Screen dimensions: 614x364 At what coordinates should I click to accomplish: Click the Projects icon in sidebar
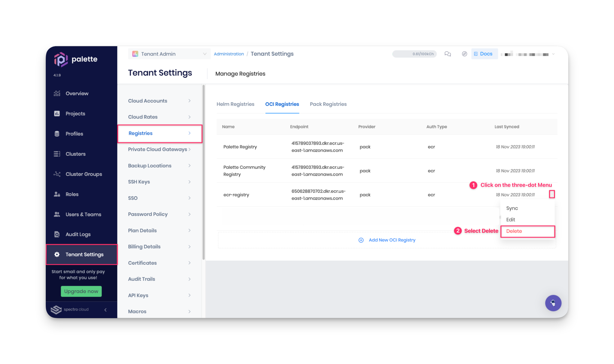click(x=57, y=114)
